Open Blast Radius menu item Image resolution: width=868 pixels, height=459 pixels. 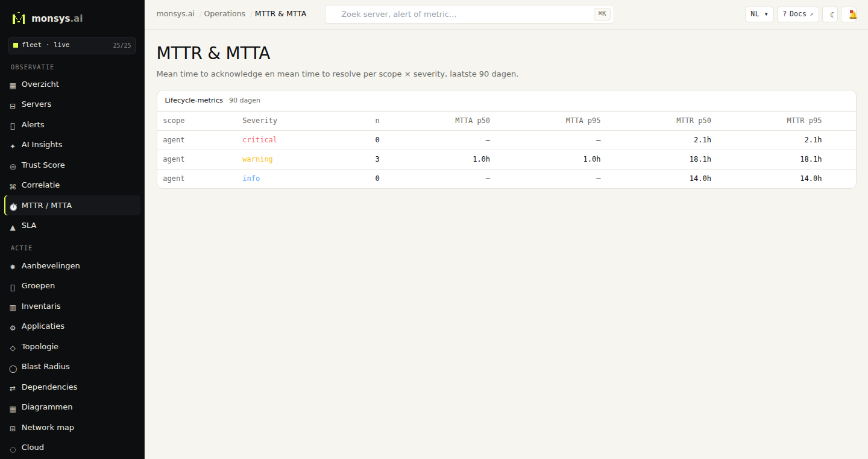[72, 367]
